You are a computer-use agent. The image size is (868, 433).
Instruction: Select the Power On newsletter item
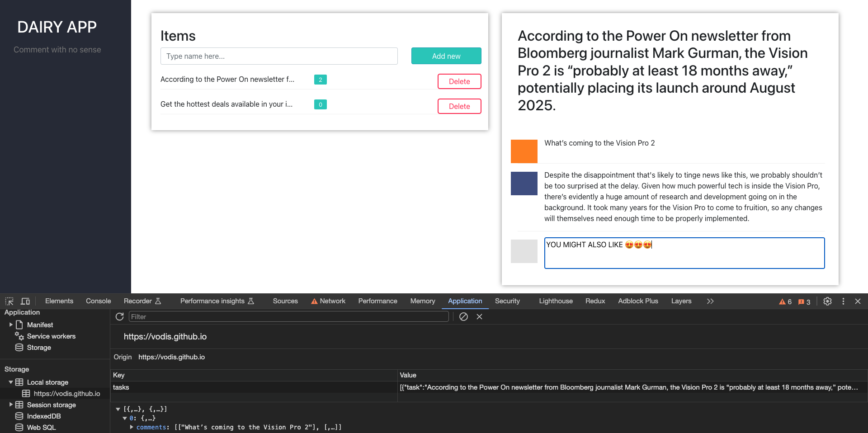coord(227,79)
